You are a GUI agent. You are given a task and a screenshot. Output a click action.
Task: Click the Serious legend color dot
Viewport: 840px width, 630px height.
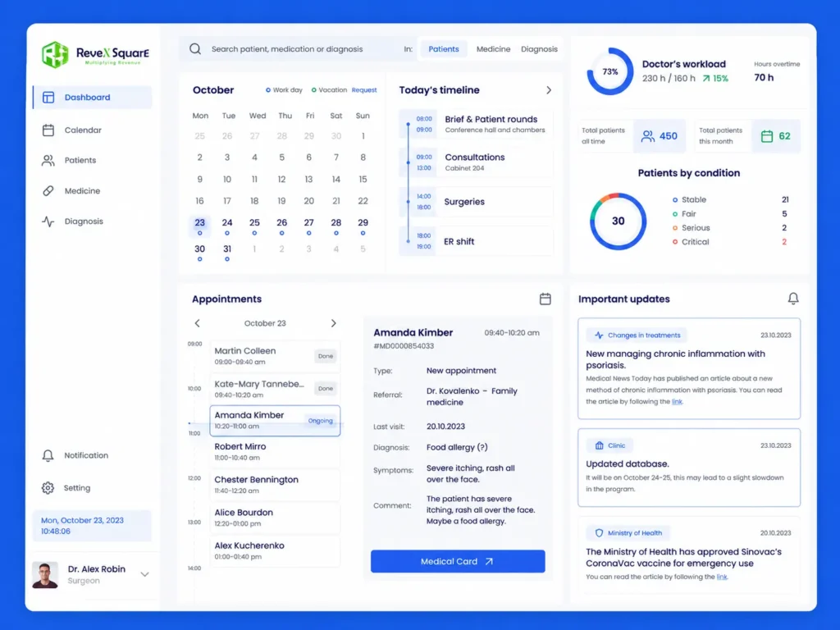coord(675,228)
